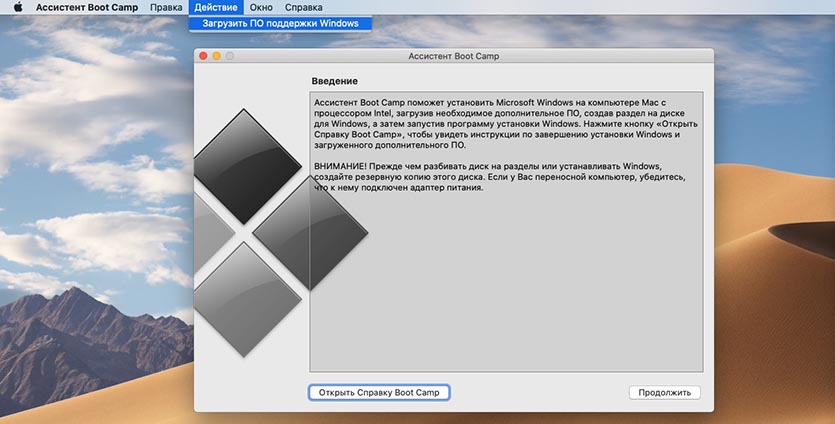
Task: Click the Введение heading
Action: (334, 81)
